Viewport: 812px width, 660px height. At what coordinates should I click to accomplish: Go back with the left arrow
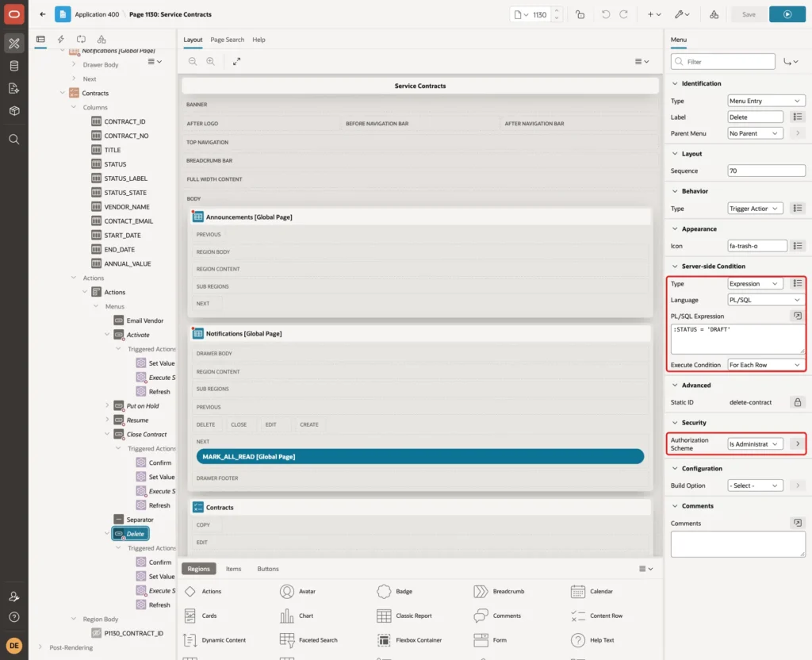(43, 14)
